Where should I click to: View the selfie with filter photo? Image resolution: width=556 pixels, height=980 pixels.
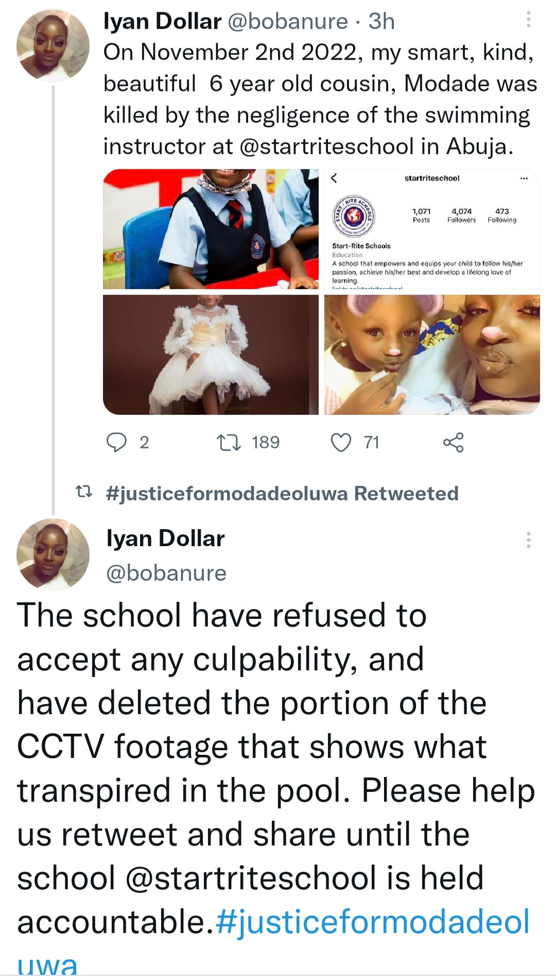[x=432, y=354]
